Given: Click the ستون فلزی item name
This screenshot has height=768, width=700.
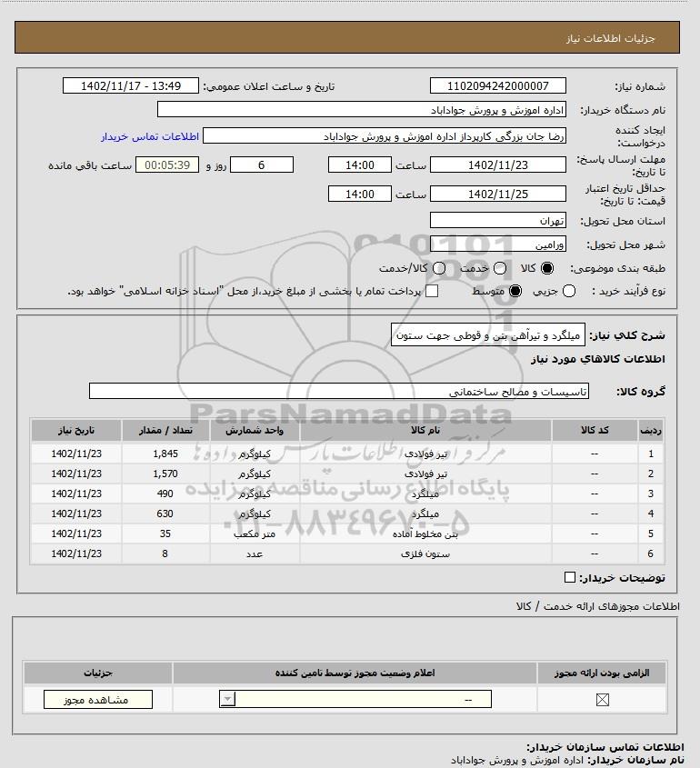Looking at the screenshot, I should [x=425, y=554].
